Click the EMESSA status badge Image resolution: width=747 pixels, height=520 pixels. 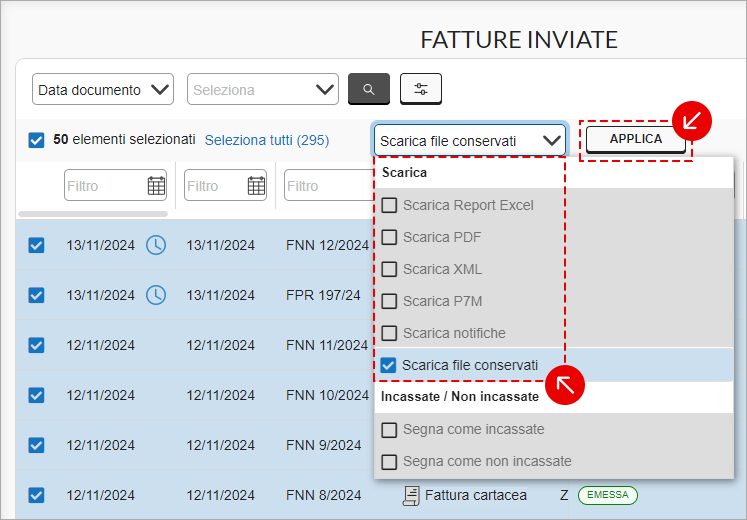607,495
